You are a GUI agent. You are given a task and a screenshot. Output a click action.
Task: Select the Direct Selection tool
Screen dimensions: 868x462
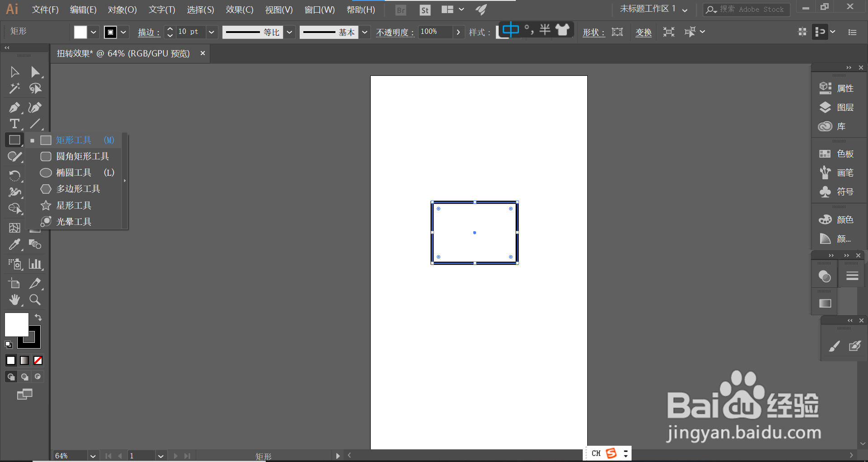click(35, 72)
